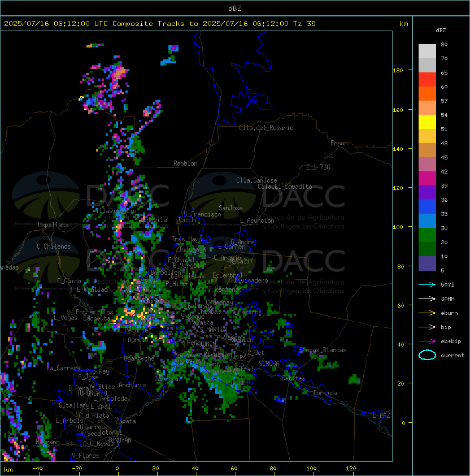This screenshot has height=476, width=470.
Task: Click the 'Villavicencio' place label
Action: (114, 211)
